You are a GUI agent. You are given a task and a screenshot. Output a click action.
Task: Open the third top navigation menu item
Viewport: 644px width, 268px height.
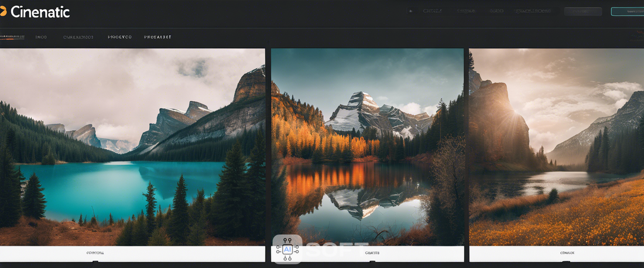[496, 11]
